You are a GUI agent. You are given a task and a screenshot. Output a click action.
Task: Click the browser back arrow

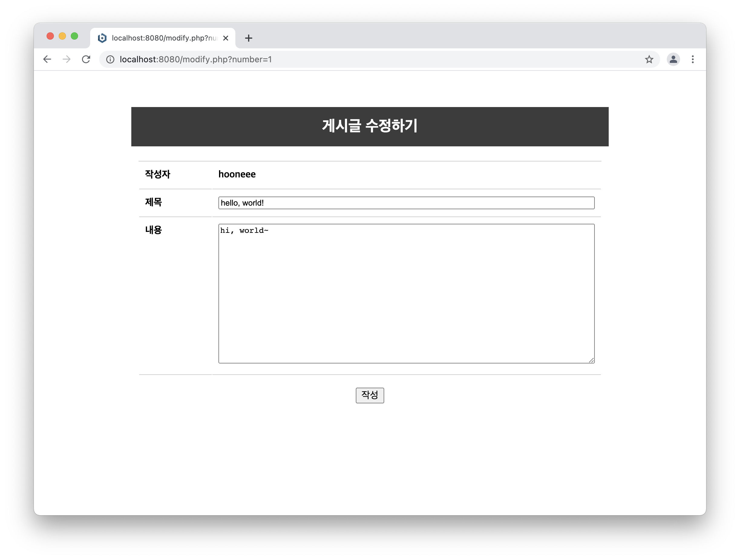[x=47, y=59]
